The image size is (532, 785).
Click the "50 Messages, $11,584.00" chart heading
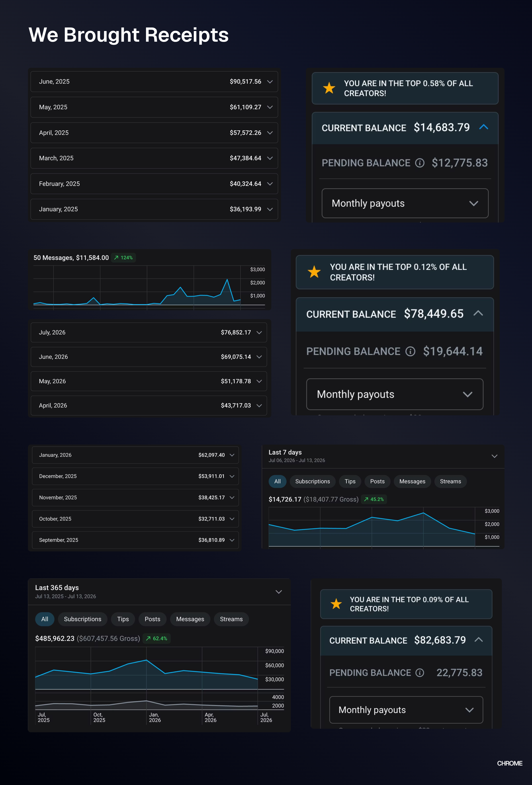coord(71,258)
